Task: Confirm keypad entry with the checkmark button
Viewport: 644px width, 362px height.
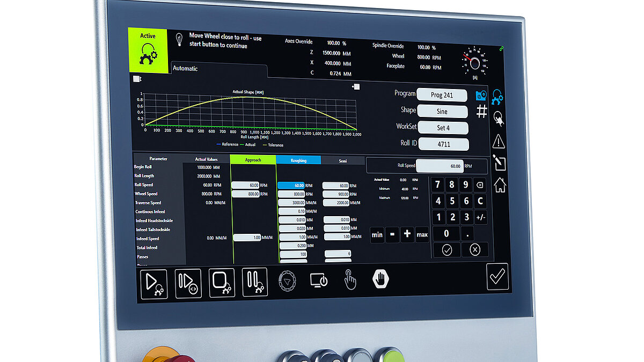Action: [446, 249]
